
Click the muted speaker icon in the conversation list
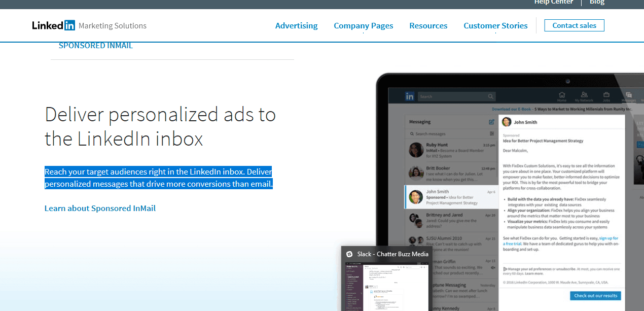[x=492, y=267]
